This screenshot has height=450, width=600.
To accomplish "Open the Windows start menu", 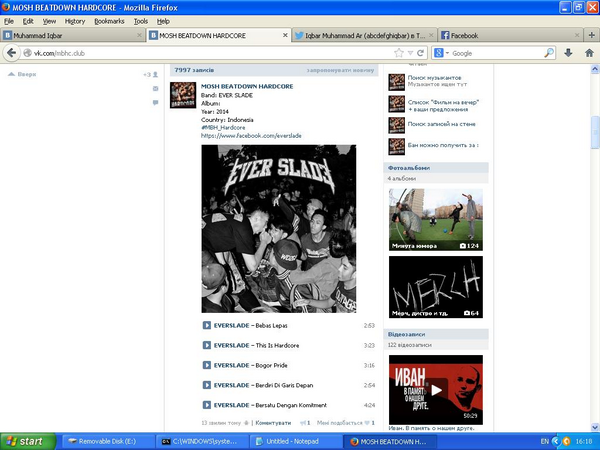I will tap(28, 441).
